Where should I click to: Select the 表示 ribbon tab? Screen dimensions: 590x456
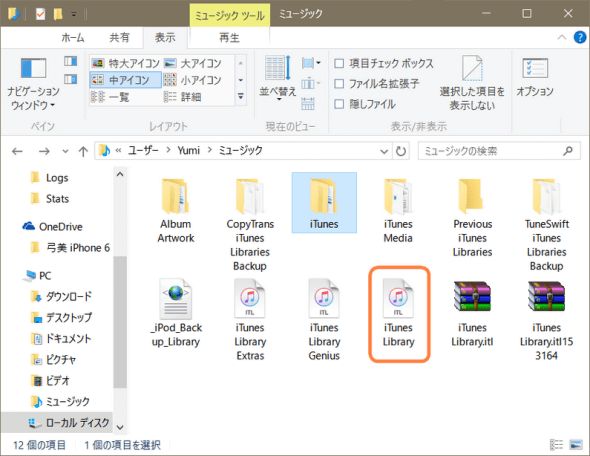(165, 37)
